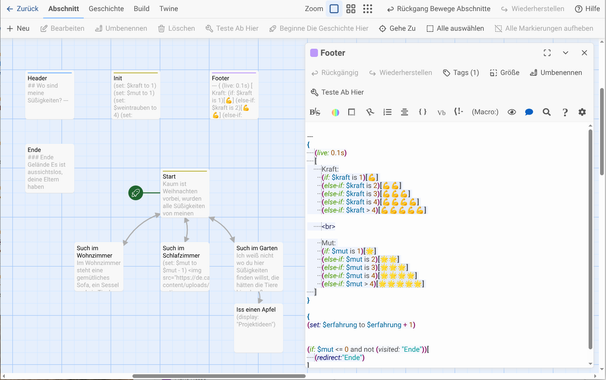Viewport: 606px width, 380px height.
Task: Switch to the Build tab
Action: coord(141,9)
